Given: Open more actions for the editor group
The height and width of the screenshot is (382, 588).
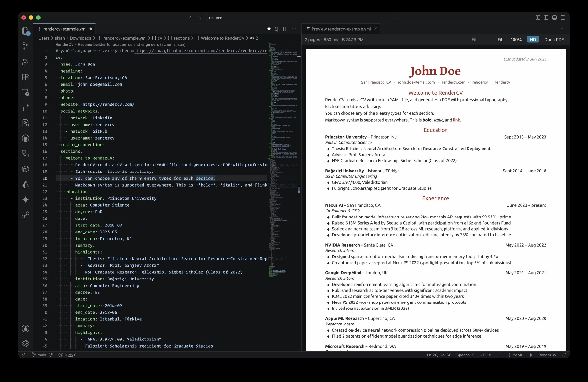Looking at the screenshot, I should pyautogui.click(x=294, y=29).
